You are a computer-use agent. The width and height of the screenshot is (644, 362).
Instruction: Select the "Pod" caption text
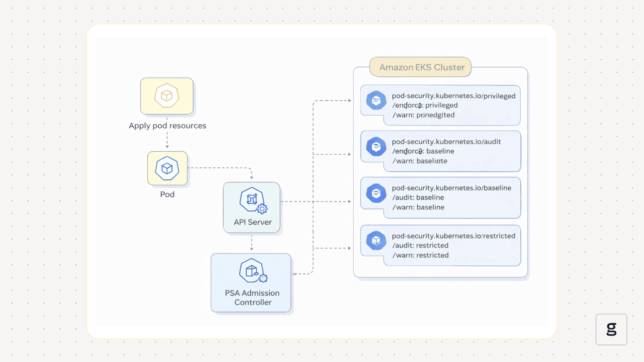point(167,194)
